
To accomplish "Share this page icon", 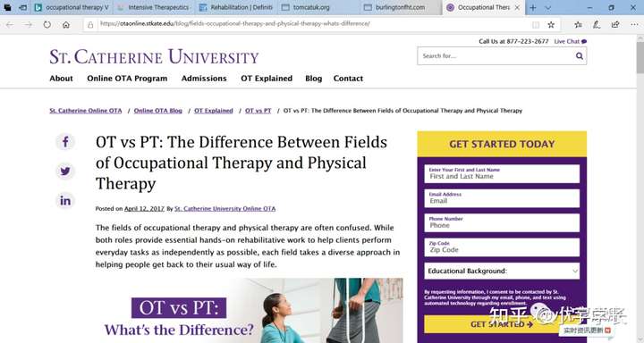I will [615, 25].
